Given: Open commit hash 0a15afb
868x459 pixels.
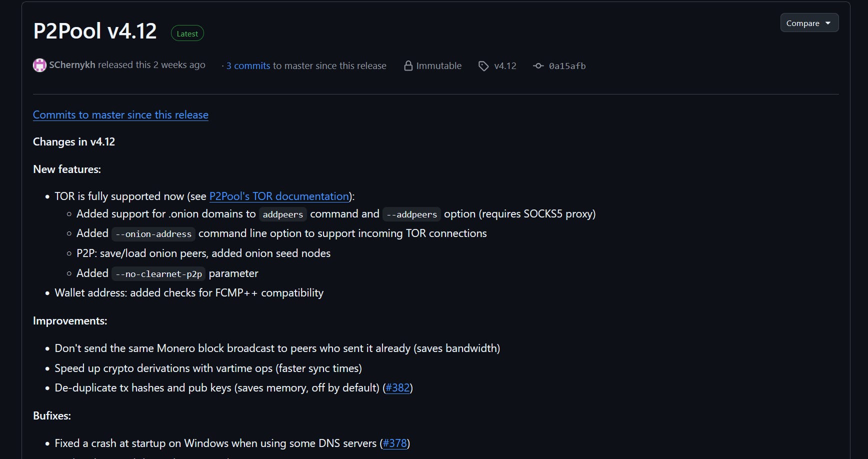Looking at the screenshot, I should [x=567, y=66].
